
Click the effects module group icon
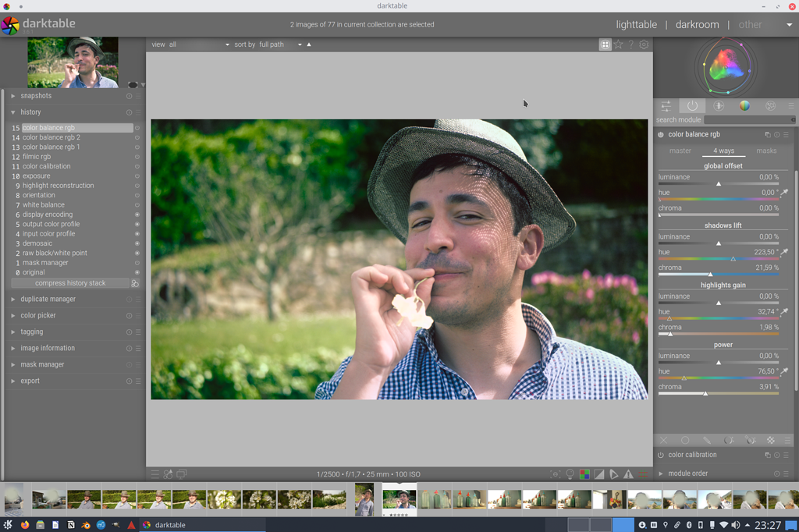(x=770, y=105)
